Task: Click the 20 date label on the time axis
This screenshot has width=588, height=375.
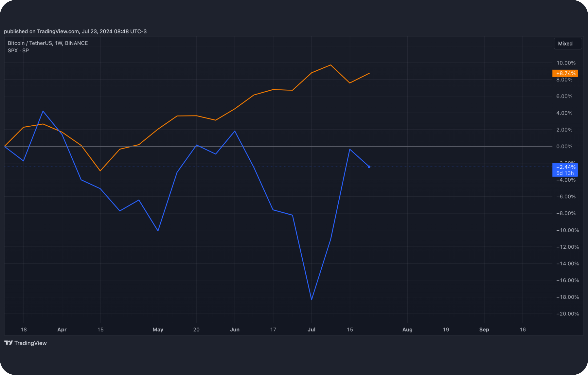Action: coord(196,330)
